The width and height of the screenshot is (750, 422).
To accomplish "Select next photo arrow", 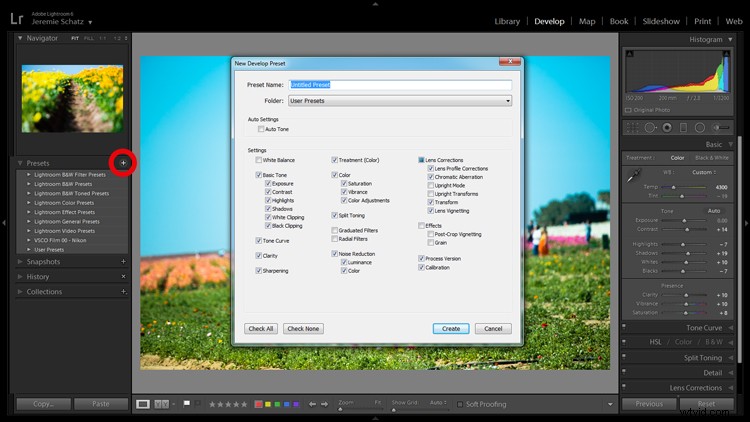I will 325,404.
